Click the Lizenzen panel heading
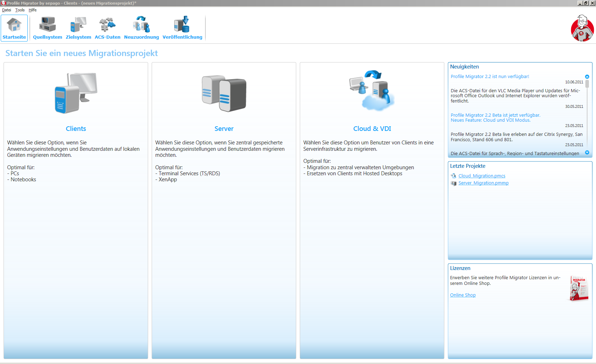Image resolution: width=596 pixels, height=364 pixels. 460,268
